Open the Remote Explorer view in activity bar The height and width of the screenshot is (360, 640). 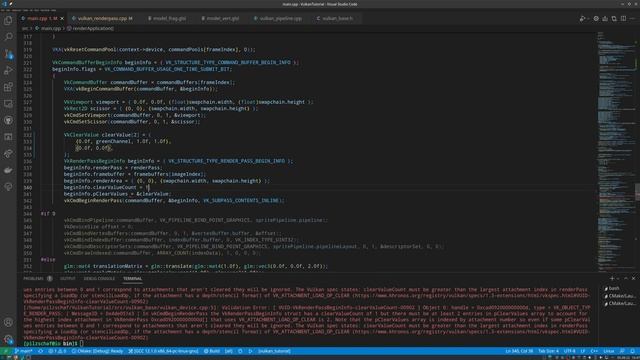coord(8,104)
